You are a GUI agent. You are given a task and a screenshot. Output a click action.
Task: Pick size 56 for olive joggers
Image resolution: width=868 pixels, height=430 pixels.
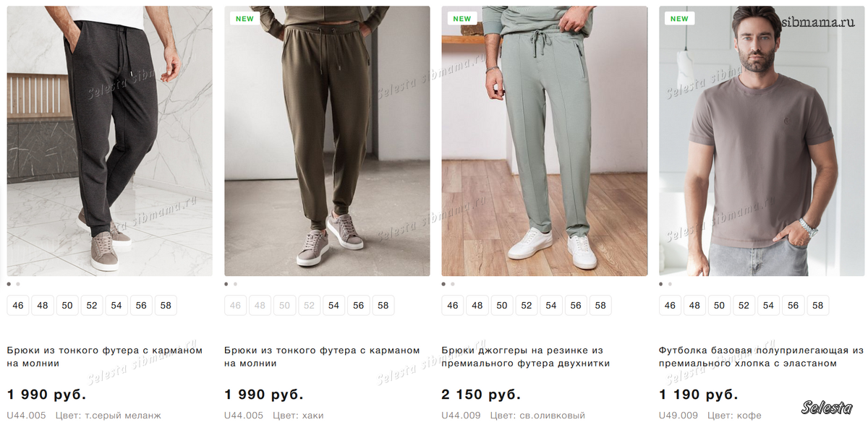coord(576,306)
